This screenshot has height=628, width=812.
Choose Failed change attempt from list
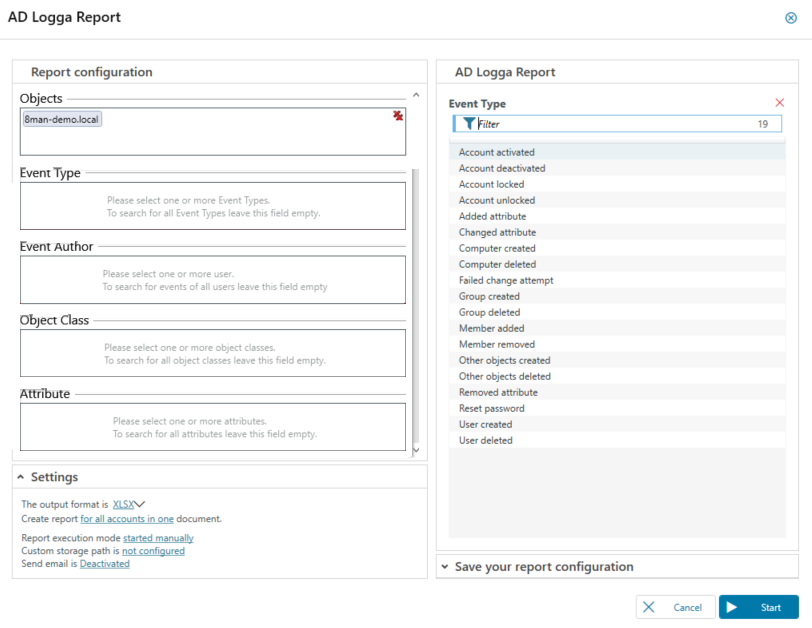point(505,280)
